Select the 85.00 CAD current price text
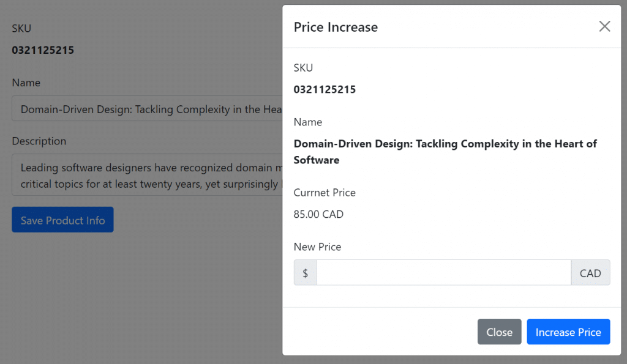 318,214
